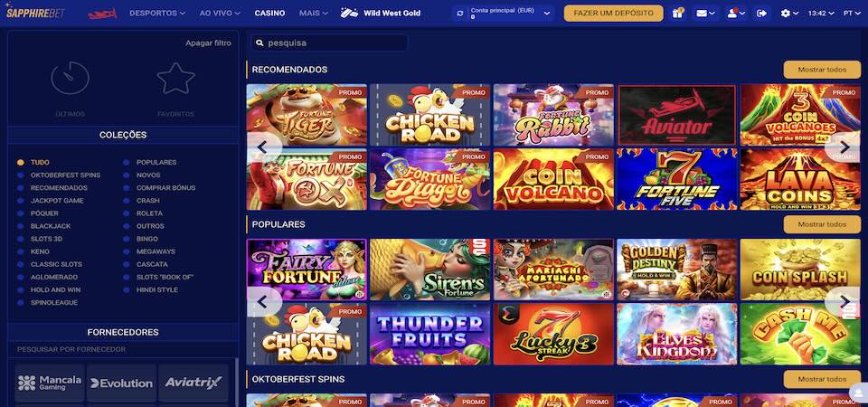This screenshot has height=407, width=868.
Task: Open the settings gear icon
Action: point(789,13)
